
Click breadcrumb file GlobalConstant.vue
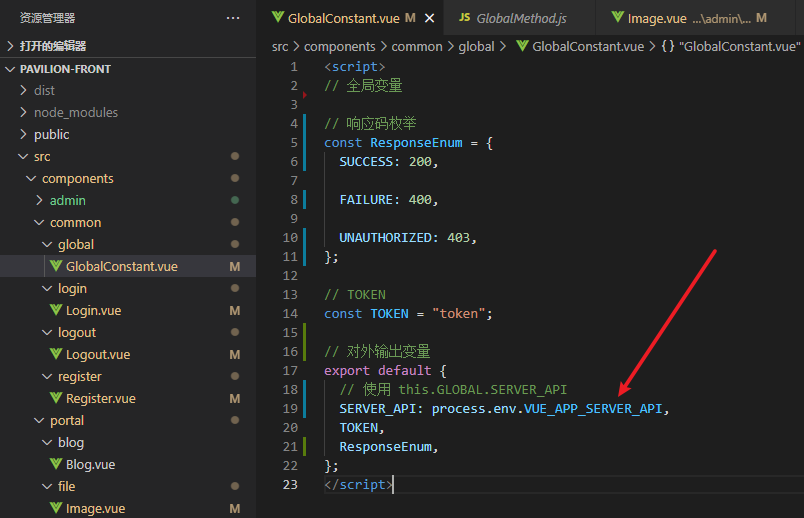tap(588, 47)
